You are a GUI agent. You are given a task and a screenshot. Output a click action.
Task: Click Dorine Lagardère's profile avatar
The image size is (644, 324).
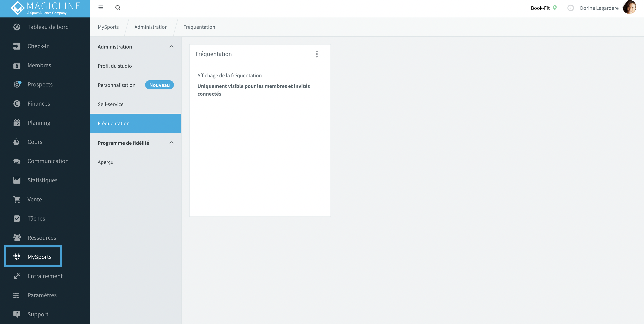click(629, 7)
